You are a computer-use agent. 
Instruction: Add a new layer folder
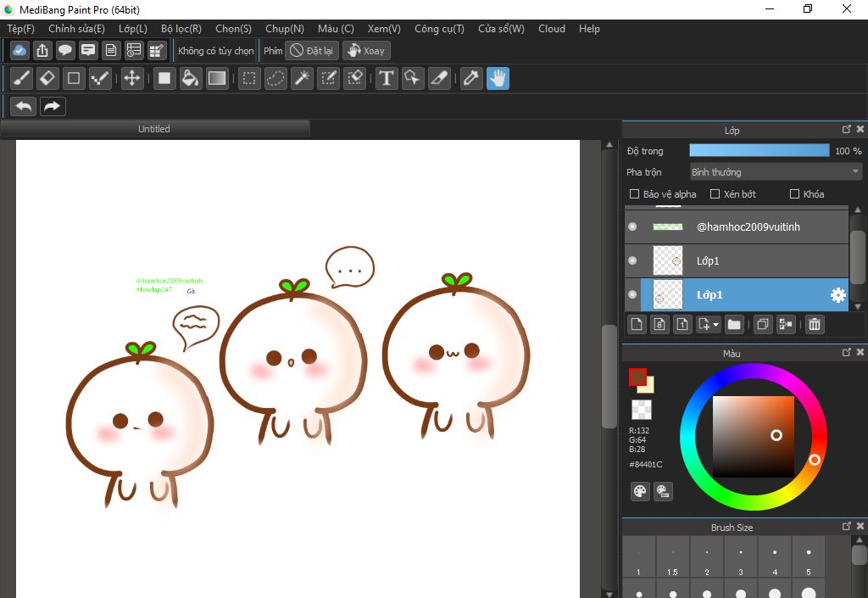point(733,324)
